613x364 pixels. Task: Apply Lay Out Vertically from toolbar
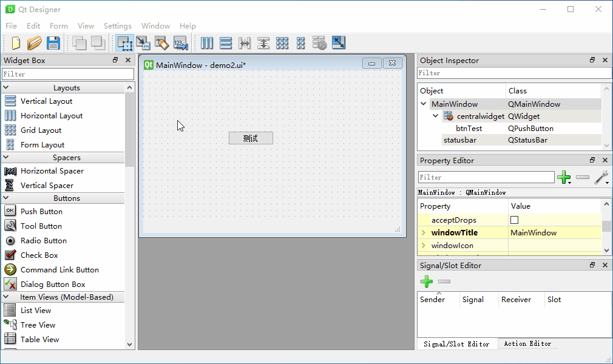point(226,43)
